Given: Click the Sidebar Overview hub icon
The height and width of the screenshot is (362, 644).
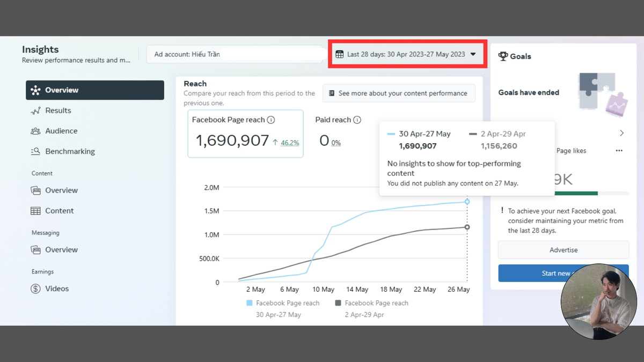Looking at the screenshot, I should pos(35,90).
